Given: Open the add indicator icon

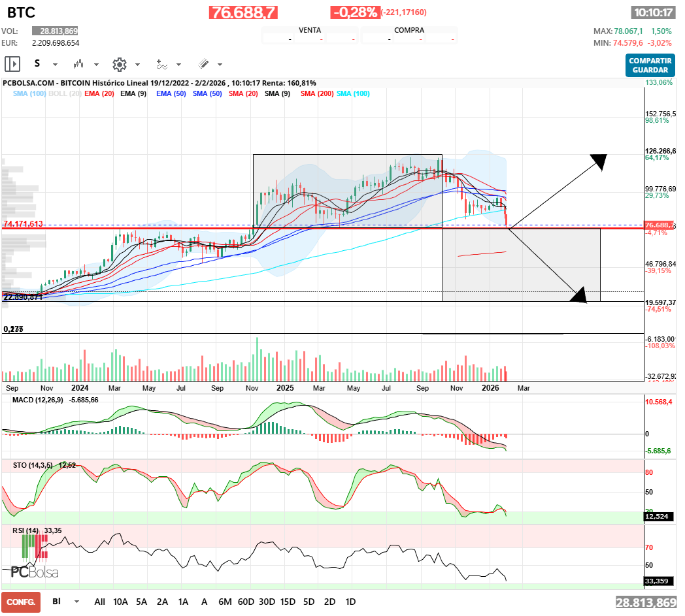Looking at the screenshot, I should [162, 64].
